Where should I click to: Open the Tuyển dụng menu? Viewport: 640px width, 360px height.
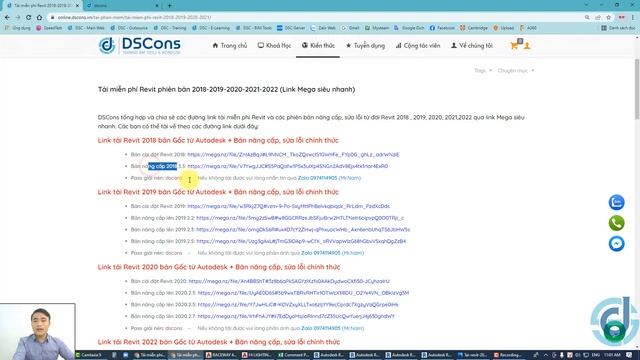click(x=365, y=46)
